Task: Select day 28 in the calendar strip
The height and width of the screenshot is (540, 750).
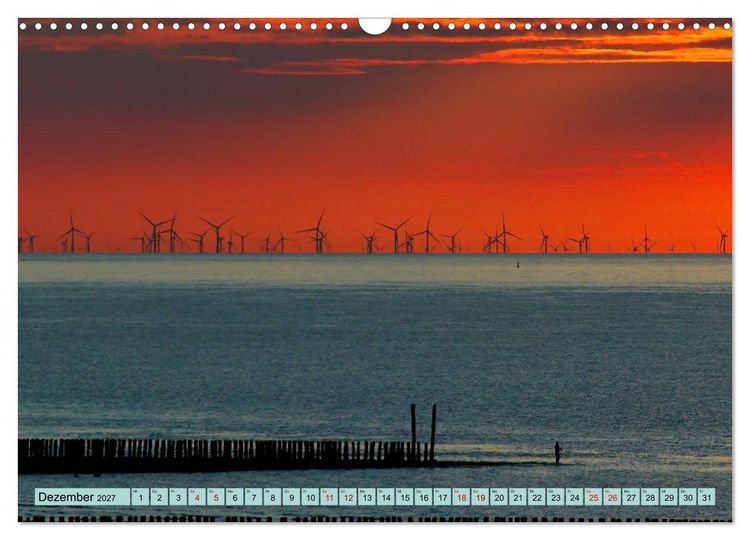Action: tap(650, 497)
